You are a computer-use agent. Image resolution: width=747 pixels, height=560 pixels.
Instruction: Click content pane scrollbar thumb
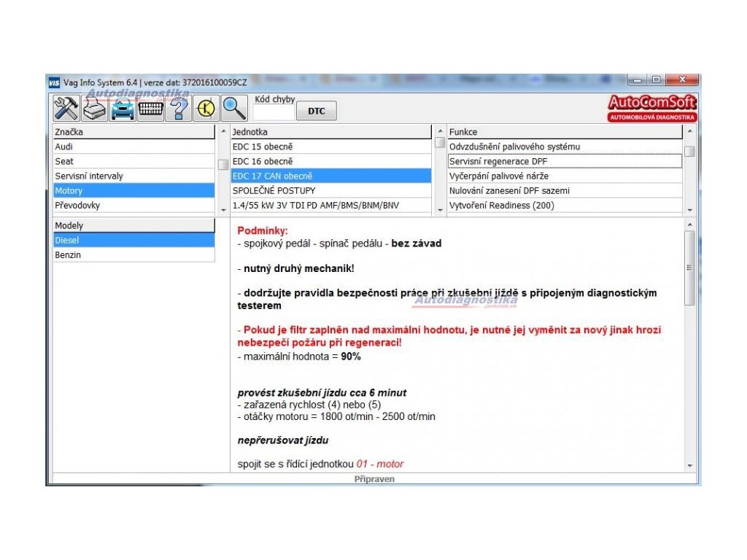click(x=689, y=268)
